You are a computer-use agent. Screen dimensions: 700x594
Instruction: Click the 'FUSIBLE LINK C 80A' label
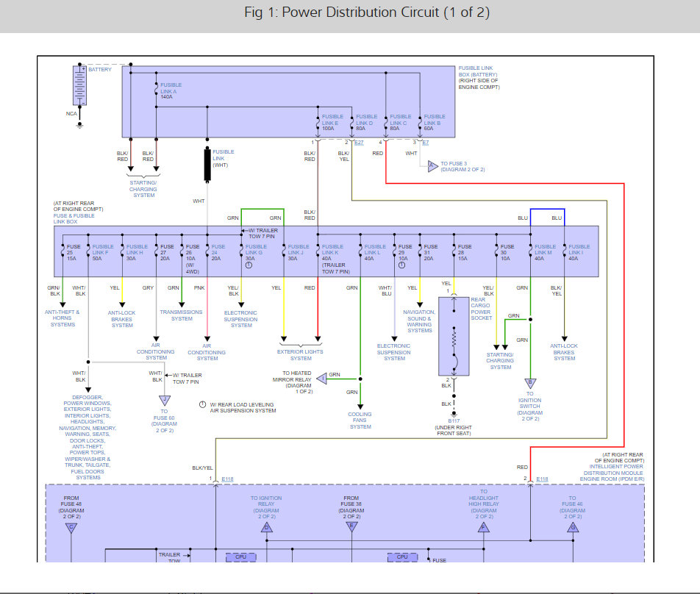click(401, 122)
